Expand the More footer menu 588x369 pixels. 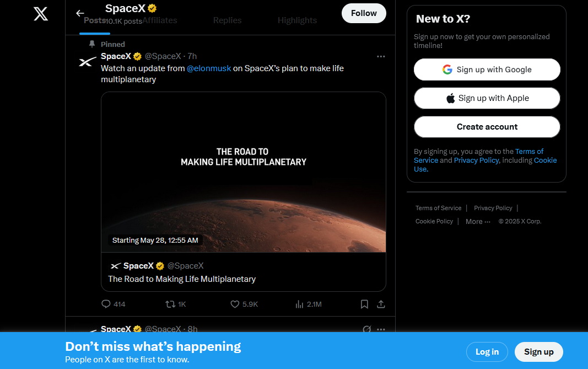click(x=478, y=222)
